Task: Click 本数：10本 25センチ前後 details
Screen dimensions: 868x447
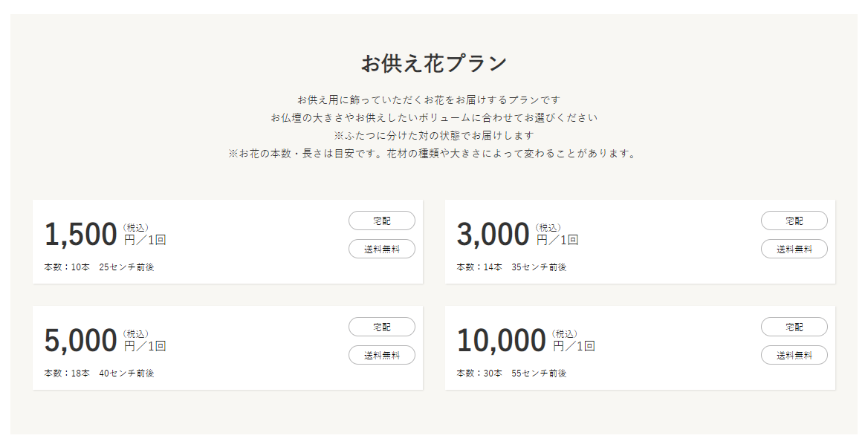Action: [99, 267]
